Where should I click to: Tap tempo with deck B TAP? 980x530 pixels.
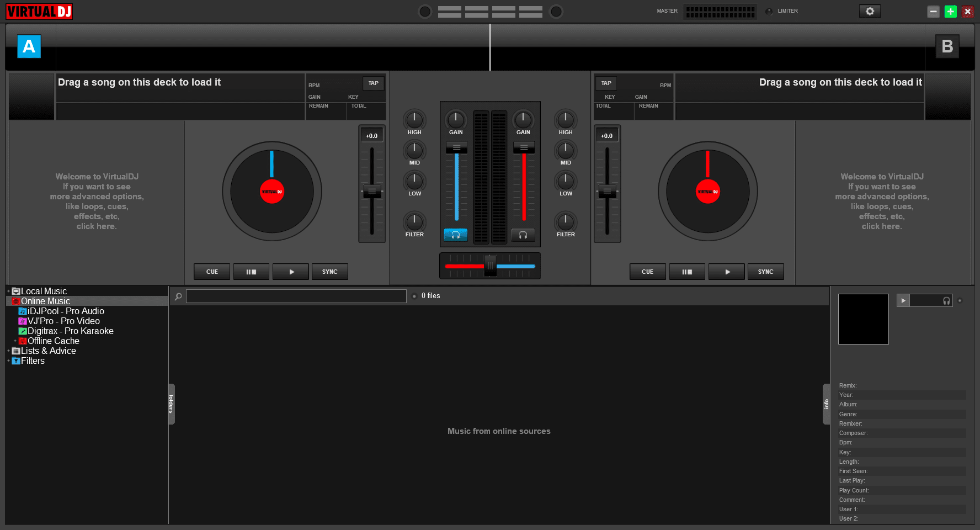[606, 83]
